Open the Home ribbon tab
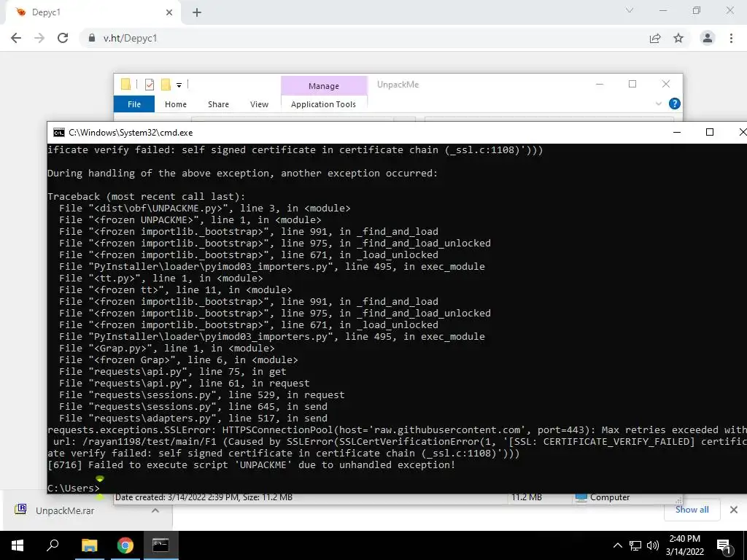The width and height of the screenshot is (747, 560). [x=176, y=104]
